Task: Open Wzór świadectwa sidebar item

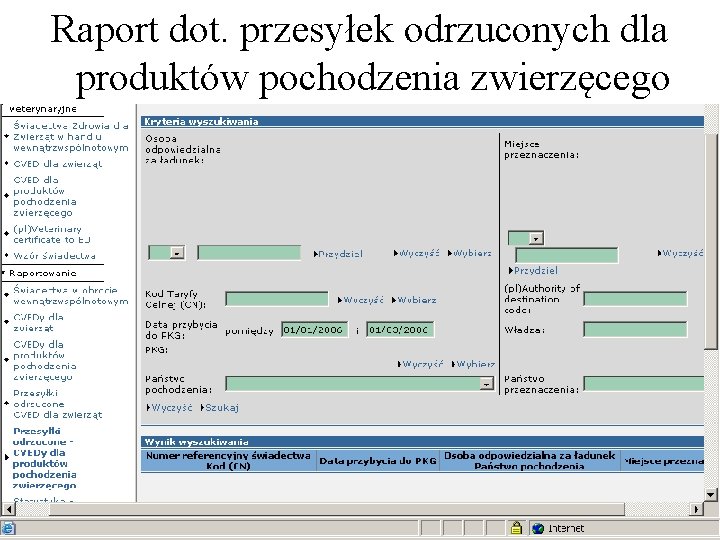Action: point(54,256)
